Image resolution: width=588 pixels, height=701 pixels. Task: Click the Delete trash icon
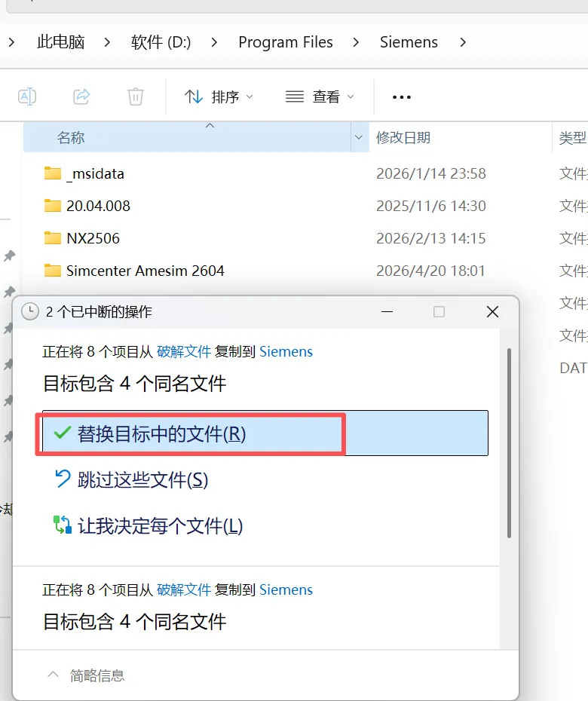pyautogui.click(x=136, y=96)
